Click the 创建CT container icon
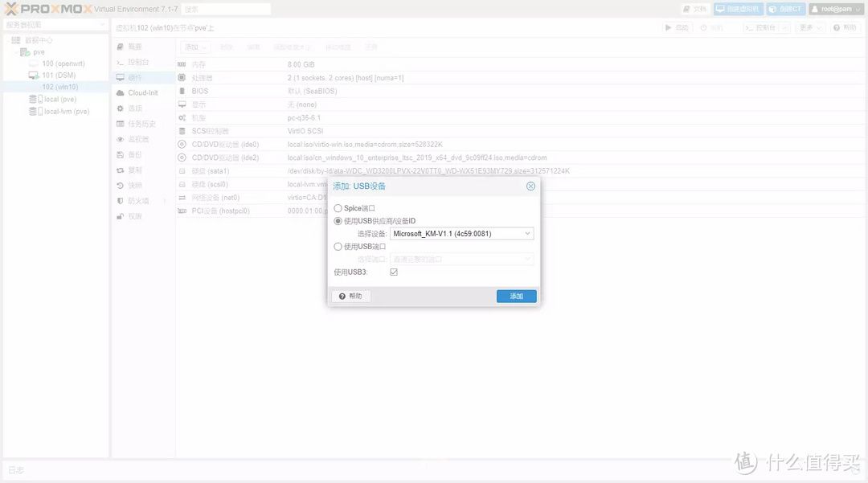Image resolution: width=868 pixels, height=483 pixels. pyautogui.click(x=772, y=9)
